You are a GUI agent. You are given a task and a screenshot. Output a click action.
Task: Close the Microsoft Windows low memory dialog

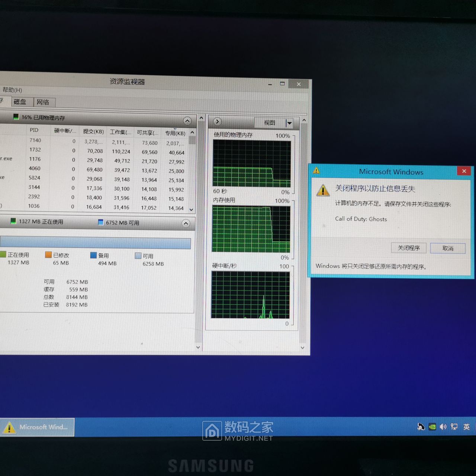click(x=464, y=171)
